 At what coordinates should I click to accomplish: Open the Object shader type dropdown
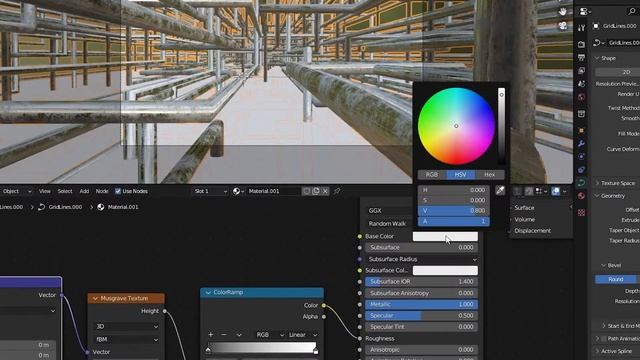click(16, 191)
